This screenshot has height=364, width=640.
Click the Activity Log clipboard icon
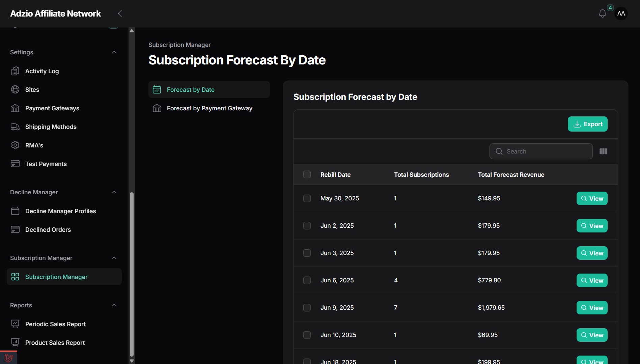(15, 71)
